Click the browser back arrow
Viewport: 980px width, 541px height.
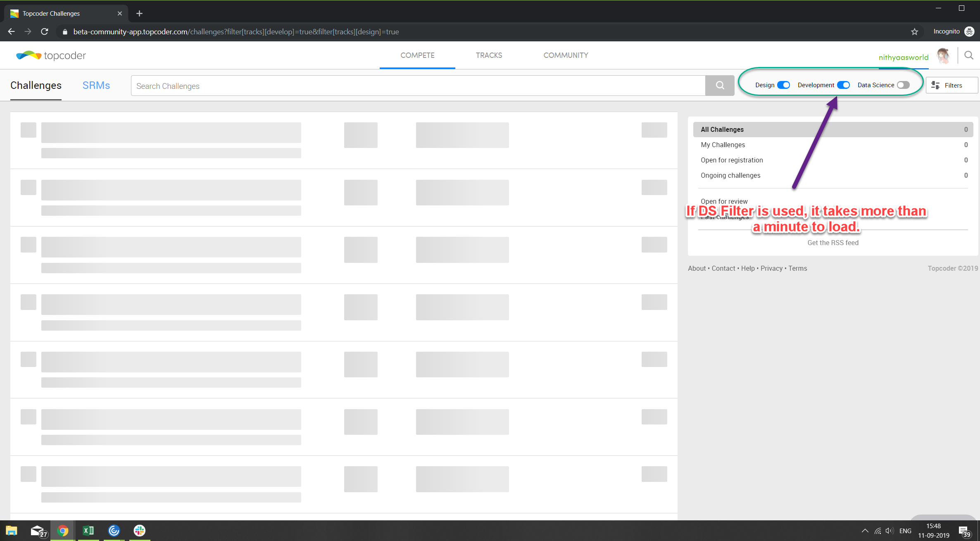point(11,31)
